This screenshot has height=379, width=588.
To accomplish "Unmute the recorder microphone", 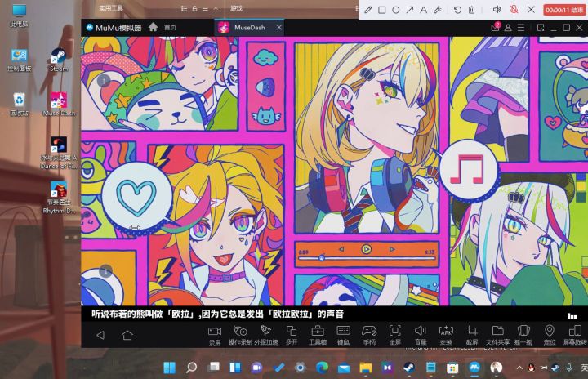I will 514,9.
